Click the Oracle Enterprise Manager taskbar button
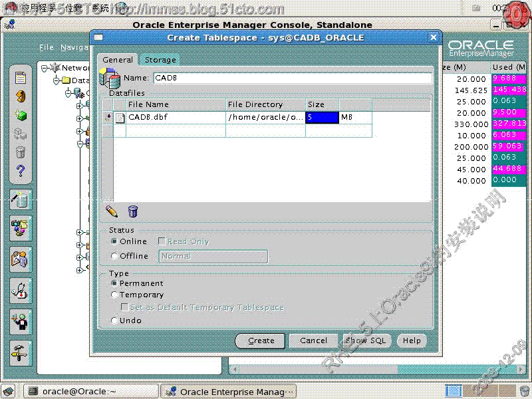Image resolution: width=532 pixels, height=399 pixels. tap(228, 392)
